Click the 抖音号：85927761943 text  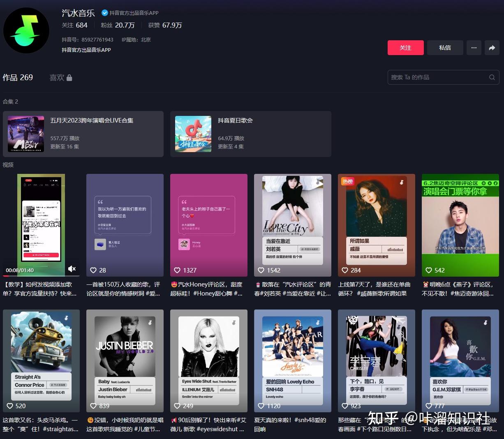click(88, 40)
